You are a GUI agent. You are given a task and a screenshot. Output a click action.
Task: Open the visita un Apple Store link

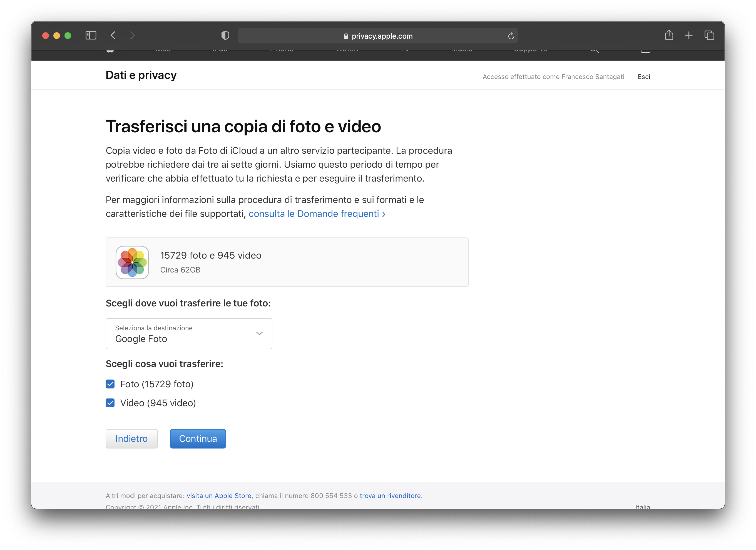coord(219,496)
